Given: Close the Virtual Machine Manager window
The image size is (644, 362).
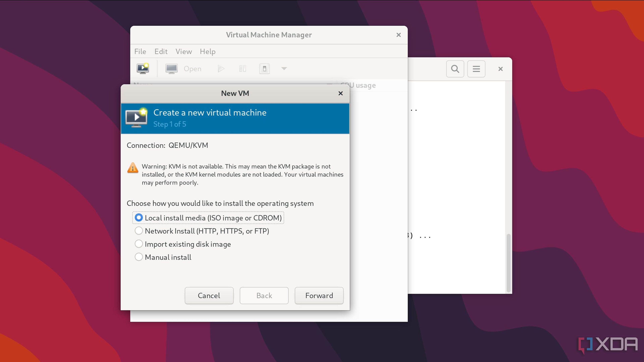Looking at the screenshot, I should [398, 35].
